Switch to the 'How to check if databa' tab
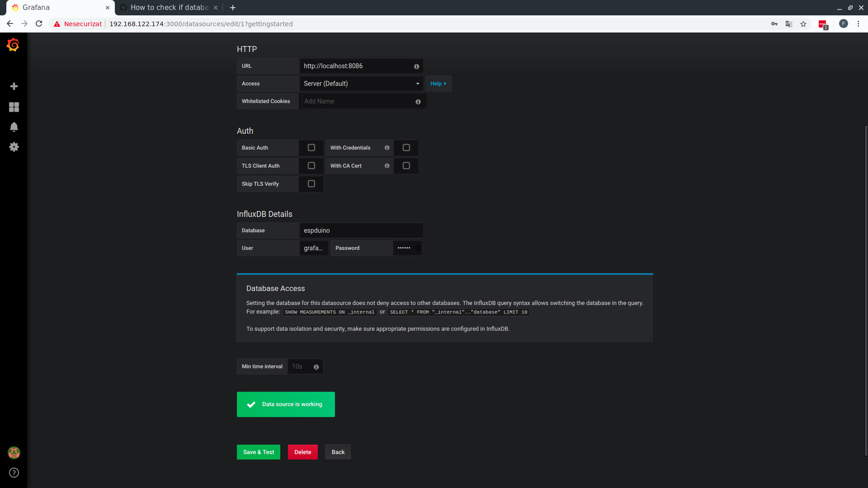This screenshot has width=868, height=488. pyautogui.click(x=169, y=8)
